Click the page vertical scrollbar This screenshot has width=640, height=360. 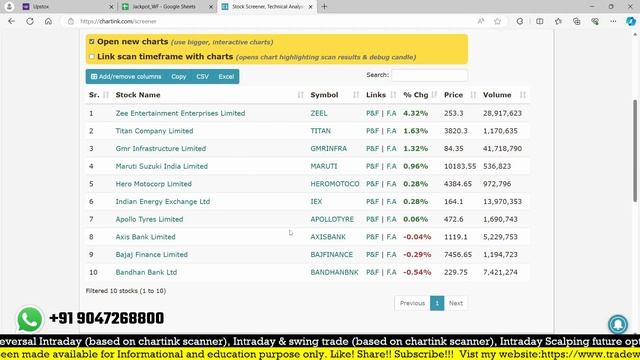(635, 151)
